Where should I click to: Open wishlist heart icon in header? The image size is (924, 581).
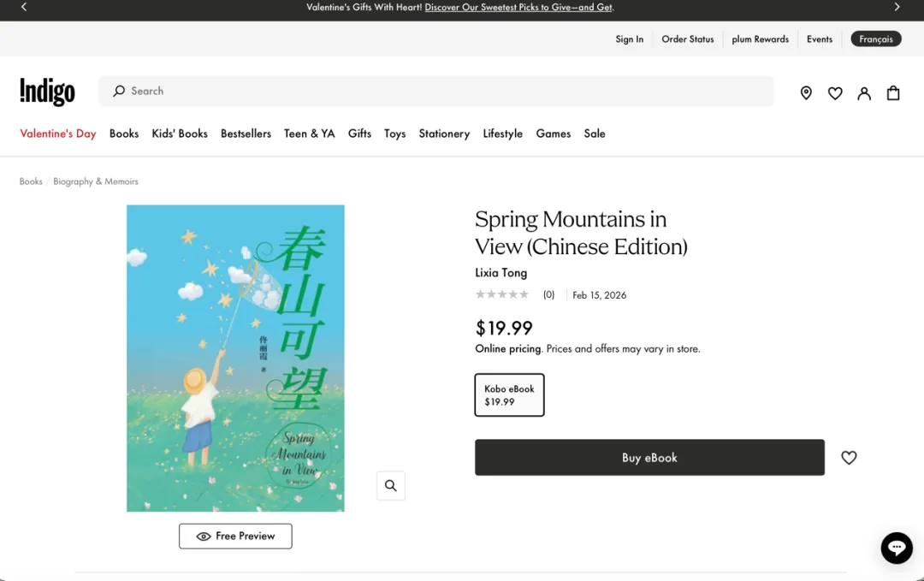tap(835, 93)
